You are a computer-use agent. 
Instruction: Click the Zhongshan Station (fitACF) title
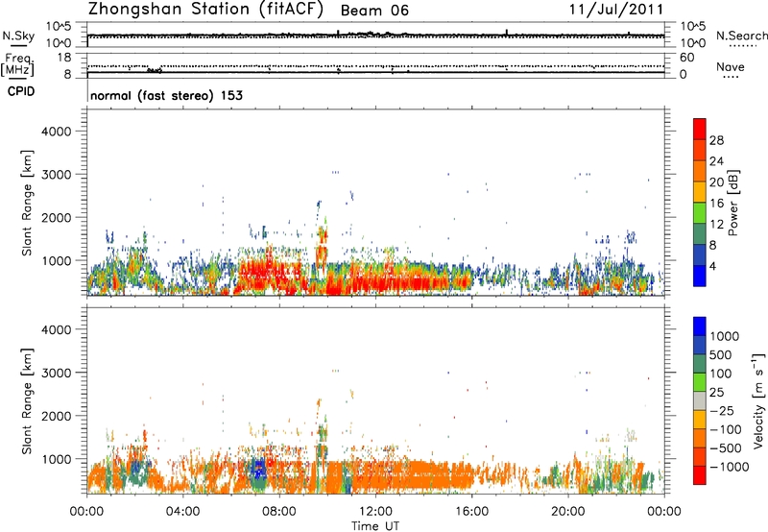click(205, 10)
